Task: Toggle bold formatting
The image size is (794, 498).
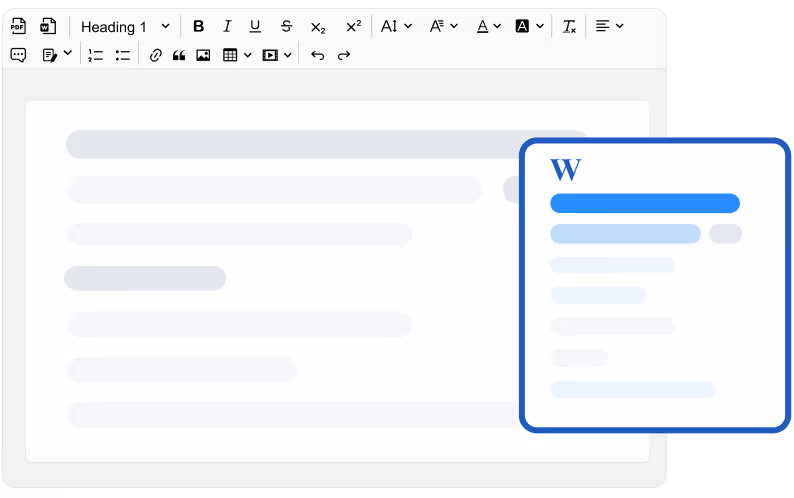Action: click(x=198, y=27)
